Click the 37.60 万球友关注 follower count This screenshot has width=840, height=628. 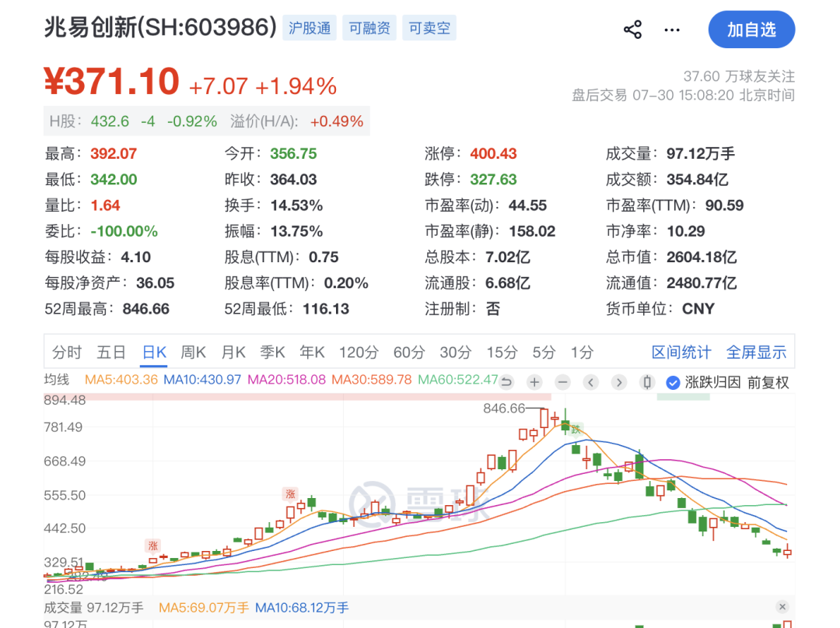click(739, 76)
